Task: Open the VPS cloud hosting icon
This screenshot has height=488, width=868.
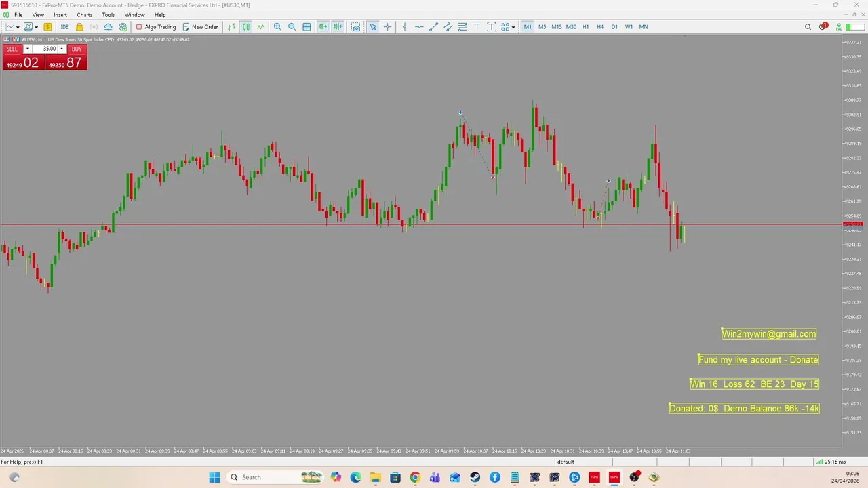Action: point(108,27)
